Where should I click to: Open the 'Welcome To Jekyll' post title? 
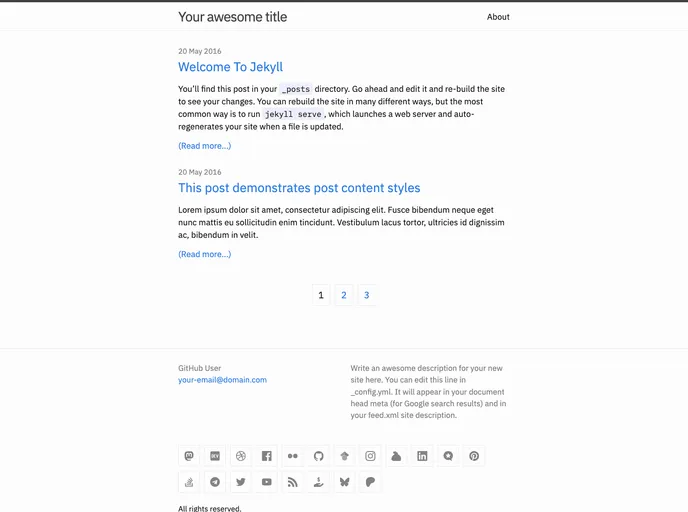pos(230,67)
